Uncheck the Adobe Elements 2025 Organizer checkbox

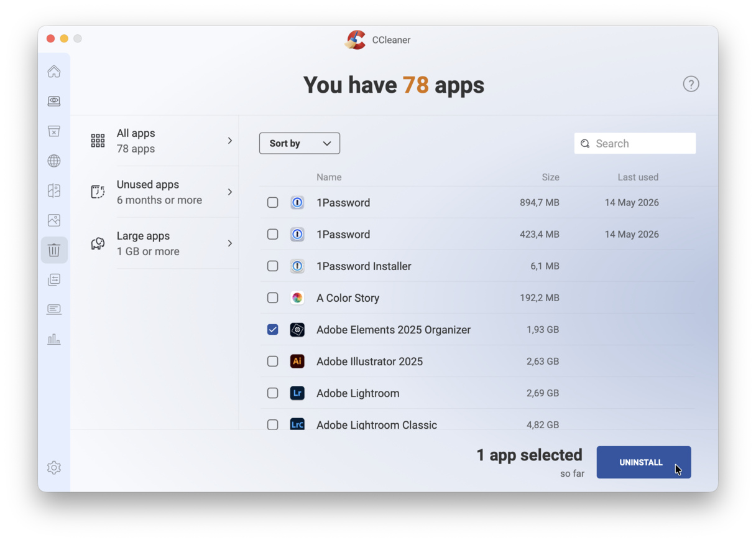tap(272, 329)
